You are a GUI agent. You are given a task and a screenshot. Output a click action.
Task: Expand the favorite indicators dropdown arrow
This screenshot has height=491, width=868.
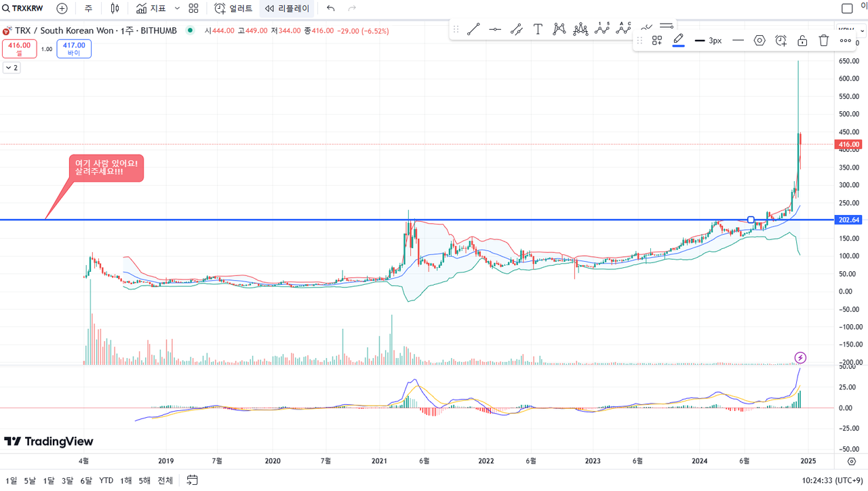177,9
